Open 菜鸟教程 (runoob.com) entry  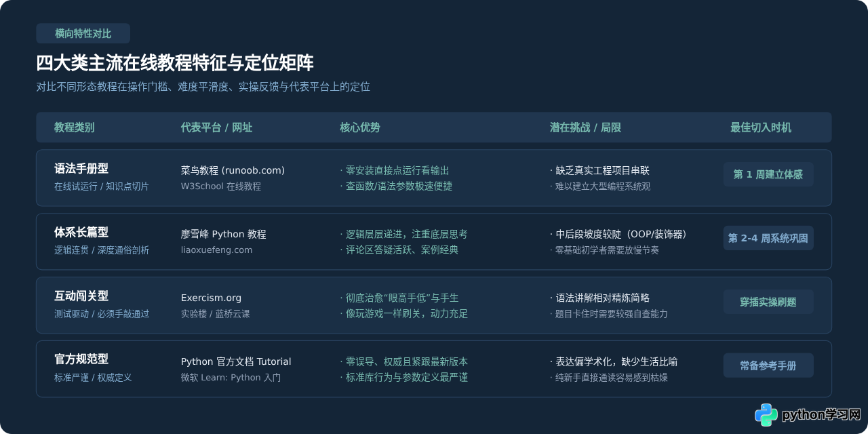pyautogui.click(x=233, y=170)
